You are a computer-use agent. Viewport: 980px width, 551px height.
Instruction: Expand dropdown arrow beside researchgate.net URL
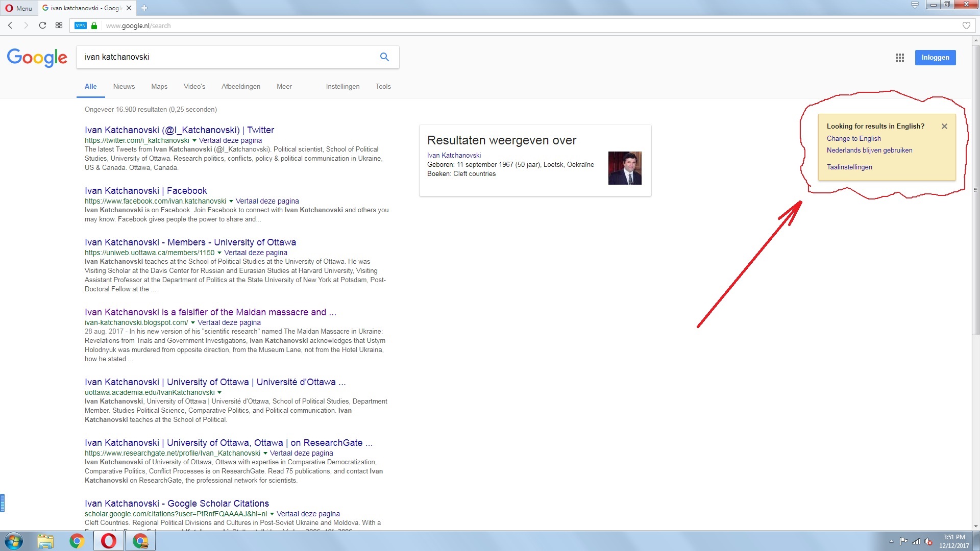pyautogui.click(x=265, y=454)
